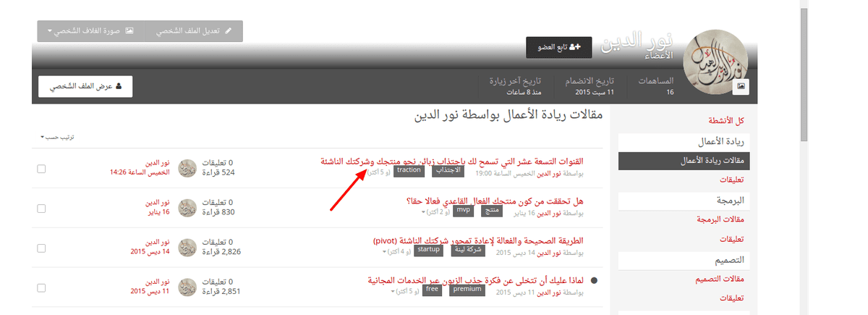Open the article about MVP being truly effective
Viewport: 868px width, 315px height.
[x=495, y=201]
